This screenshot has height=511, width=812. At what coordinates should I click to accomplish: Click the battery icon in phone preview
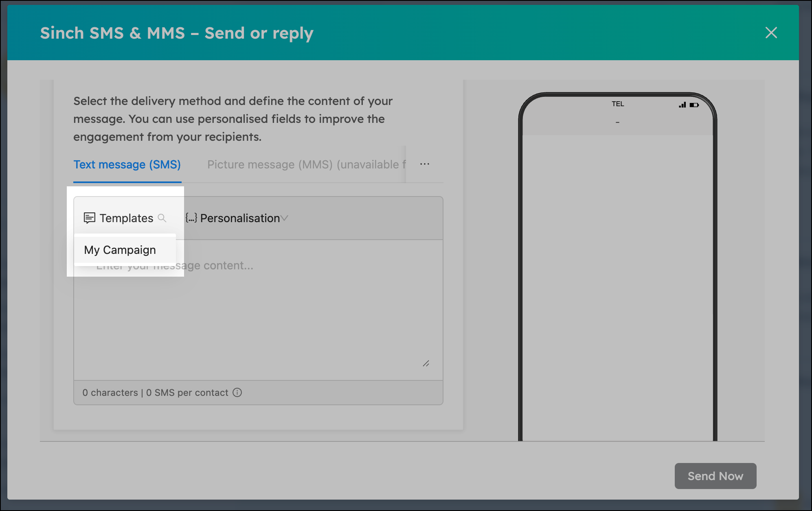tap(693, 105)
